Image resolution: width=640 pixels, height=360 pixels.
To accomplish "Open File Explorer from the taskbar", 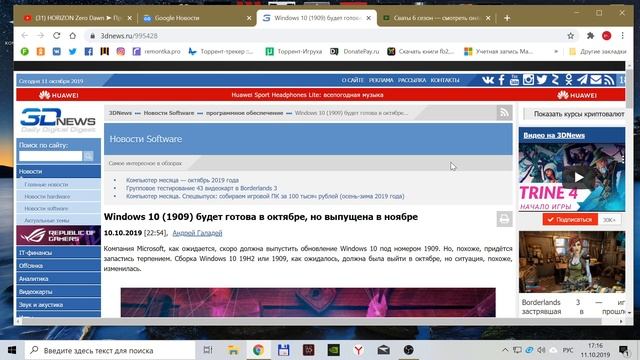I will click(x=233, y=350).
